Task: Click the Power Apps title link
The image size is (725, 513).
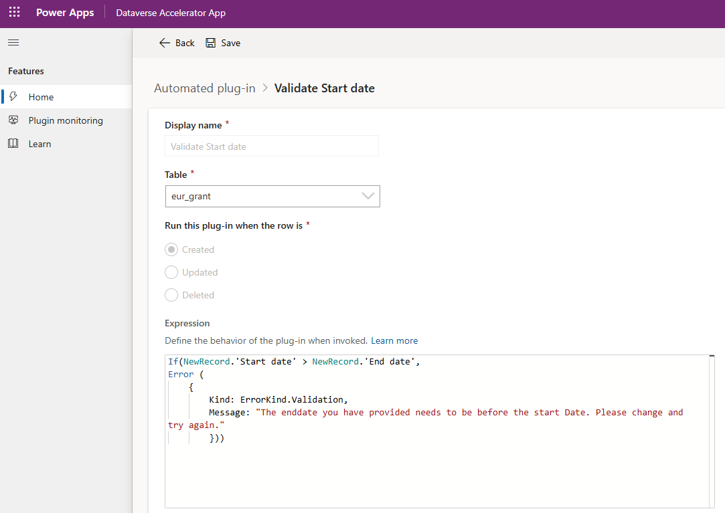Action: (65, 13)
